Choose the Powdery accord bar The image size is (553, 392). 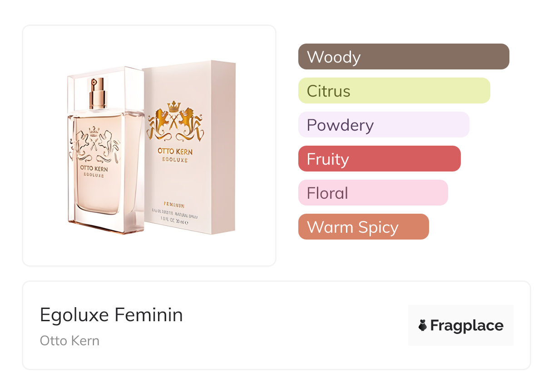tap(383, 125)
